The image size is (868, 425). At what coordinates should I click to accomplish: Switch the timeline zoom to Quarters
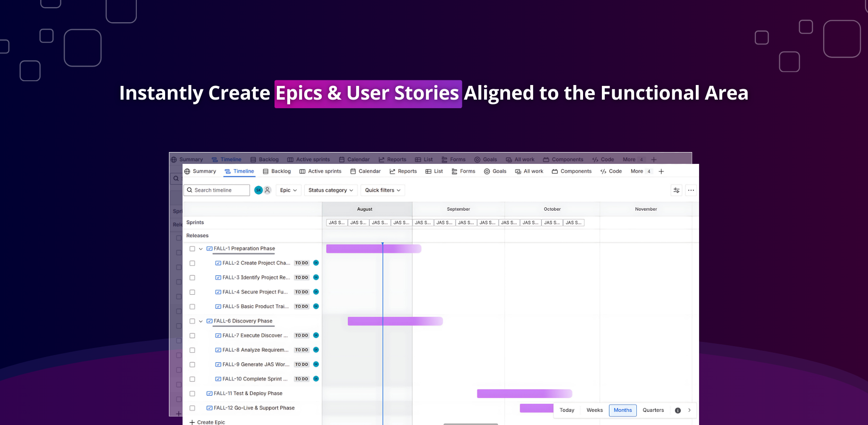pos(653,410)
